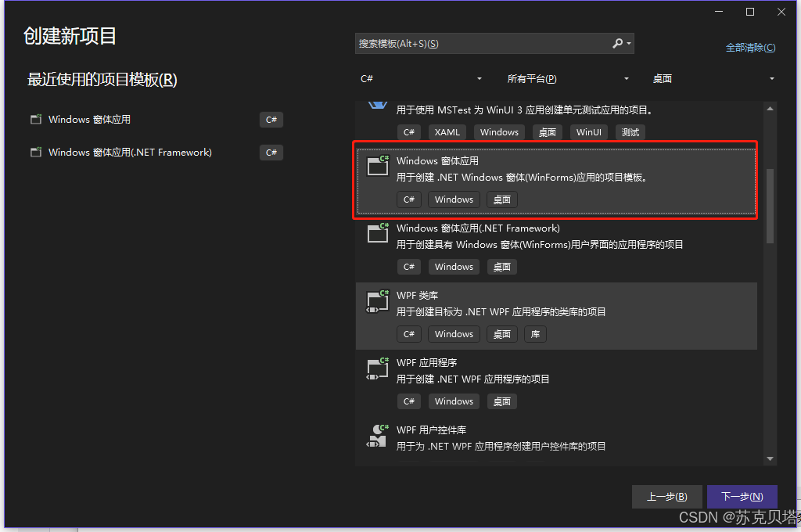Click C# tag beside recent Windows 窗体应用
The height and width of the screenshot is (532, 801).
(x=271, y=120)
